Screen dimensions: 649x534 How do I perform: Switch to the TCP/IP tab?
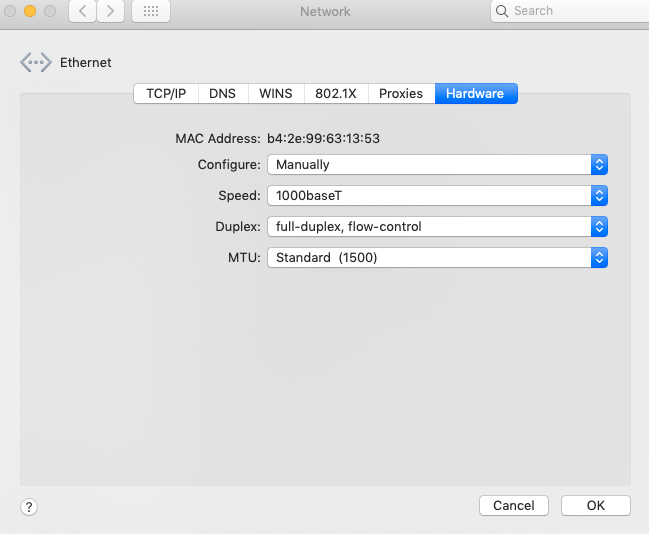166,94
